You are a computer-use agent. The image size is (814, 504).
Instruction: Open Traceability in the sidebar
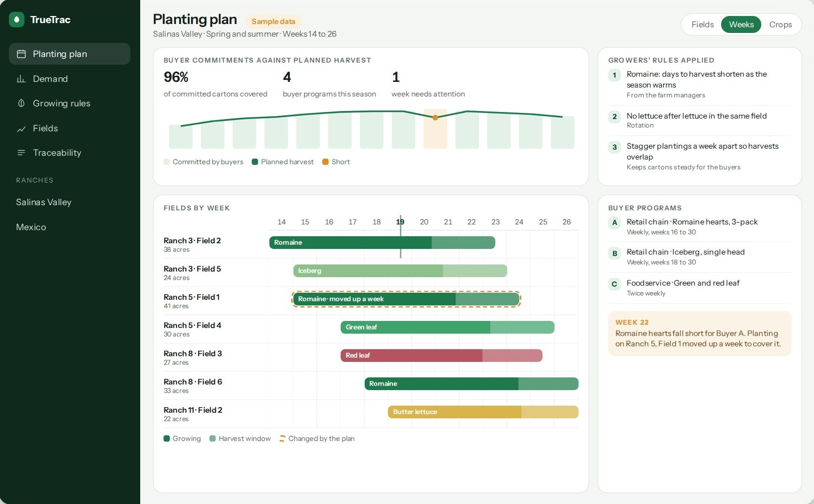[x=70, y=152]
